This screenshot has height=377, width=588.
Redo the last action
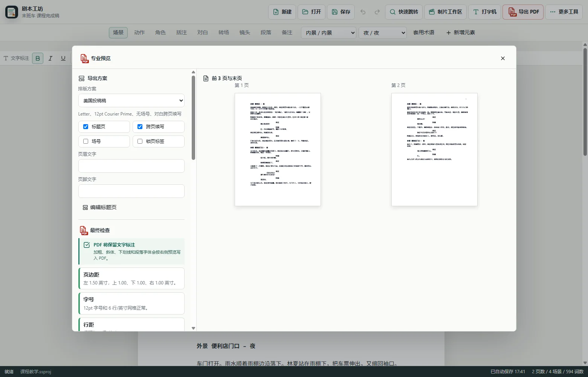point(377,12)
